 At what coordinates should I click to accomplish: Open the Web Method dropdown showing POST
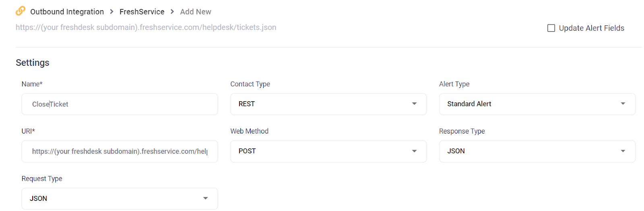[322, 151]
